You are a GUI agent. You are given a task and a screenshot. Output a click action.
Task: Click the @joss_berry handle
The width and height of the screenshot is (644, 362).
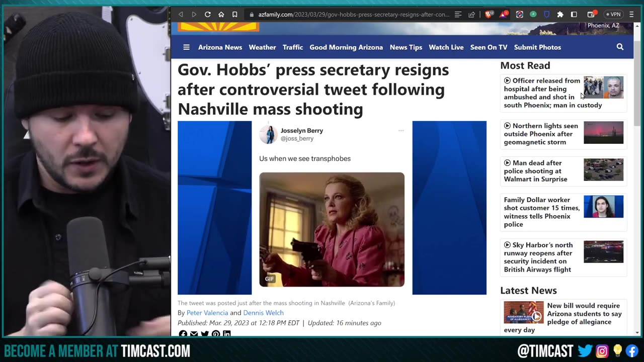[x=297, y=139]
